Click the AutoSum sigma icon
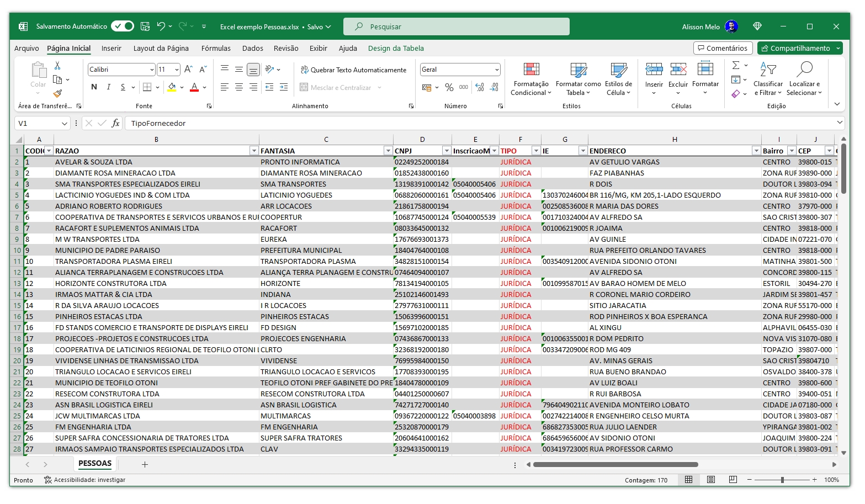The height and width of the screenshot is (504, 865). (x=735, y=66)
